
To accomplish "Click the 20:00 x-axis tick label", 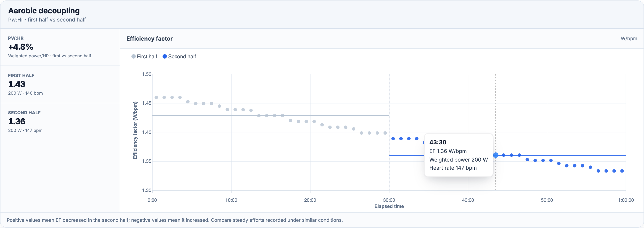I will point(310,200).
